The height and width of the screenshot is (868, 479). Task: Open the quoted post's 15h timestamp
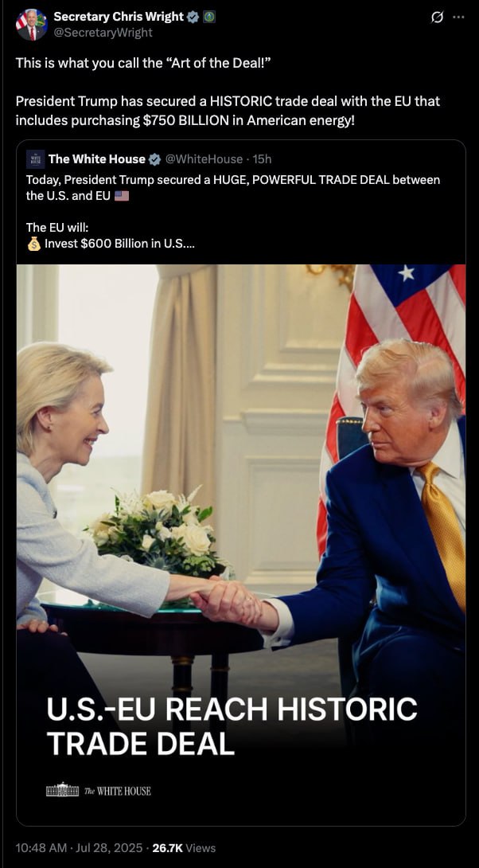(262, 159)
